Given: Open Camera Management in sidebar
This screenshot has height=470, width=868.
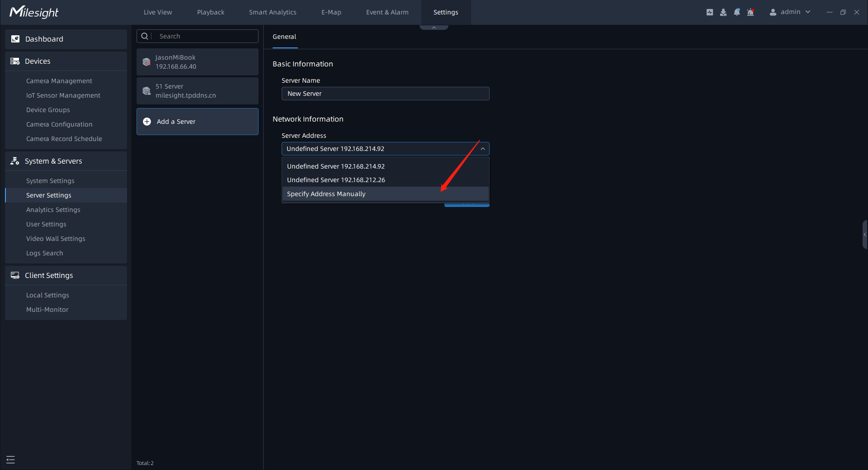Looking at the screenshot, I should pyautogui.click(x=59, y=81).
